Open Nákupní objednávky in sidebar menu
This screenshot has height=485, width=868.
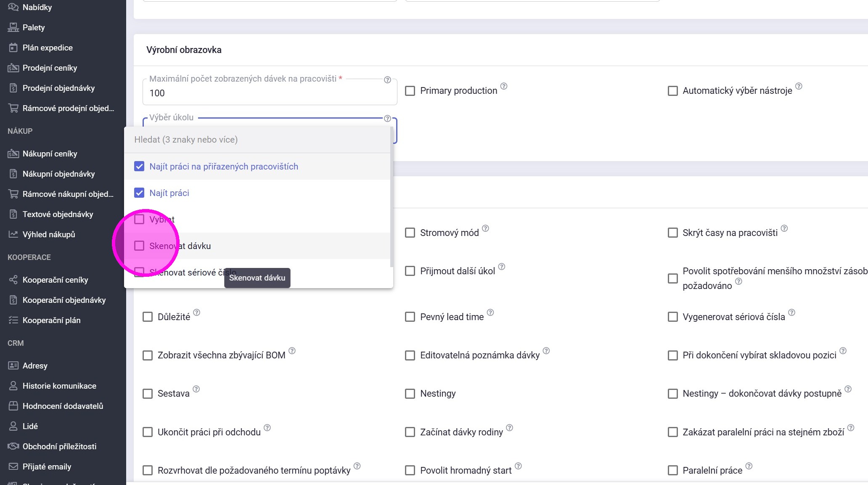coord(58,174)
